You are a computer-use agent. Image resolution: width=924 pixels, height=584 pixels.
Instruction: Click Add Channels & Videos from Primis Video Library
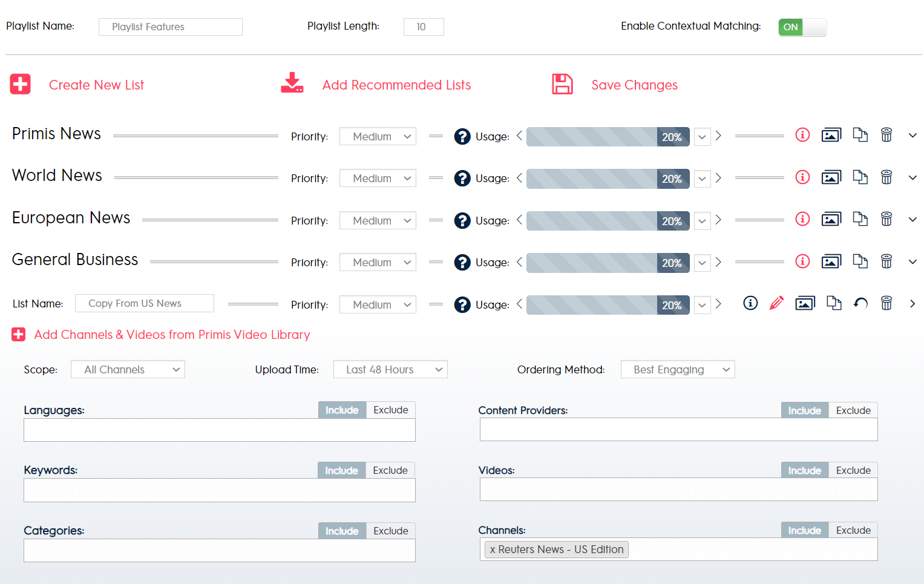172,335
